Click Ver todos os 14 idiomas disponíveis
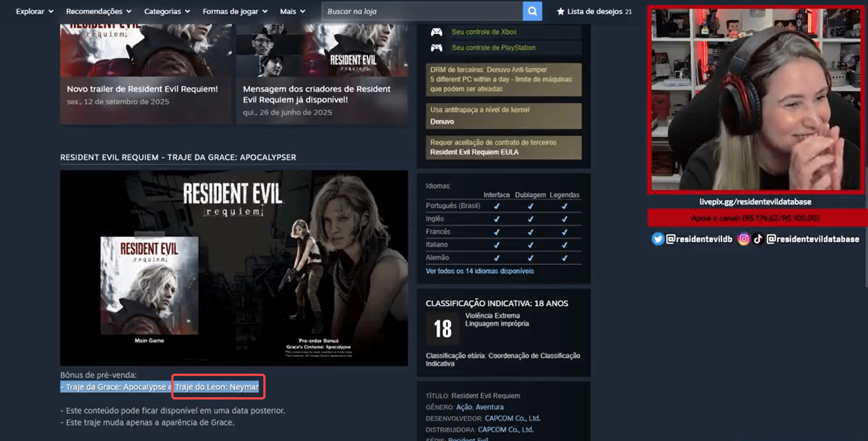868x441 pixels. tap(479, 271)
